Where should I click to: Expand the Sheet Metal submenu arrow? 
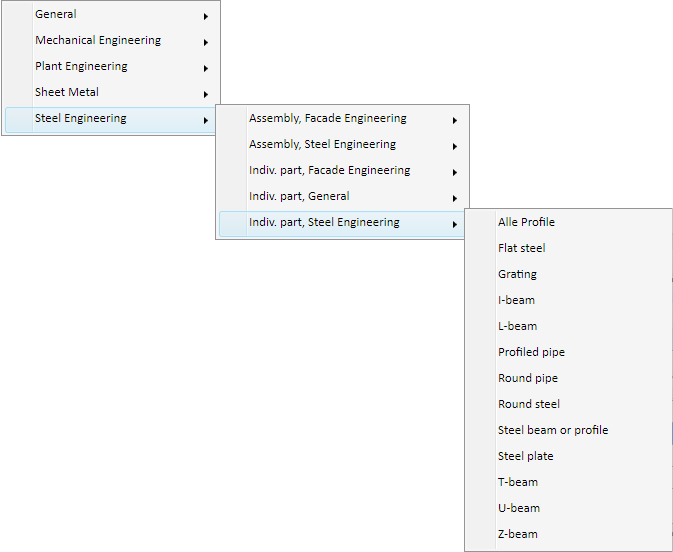(x=206, y=94)
